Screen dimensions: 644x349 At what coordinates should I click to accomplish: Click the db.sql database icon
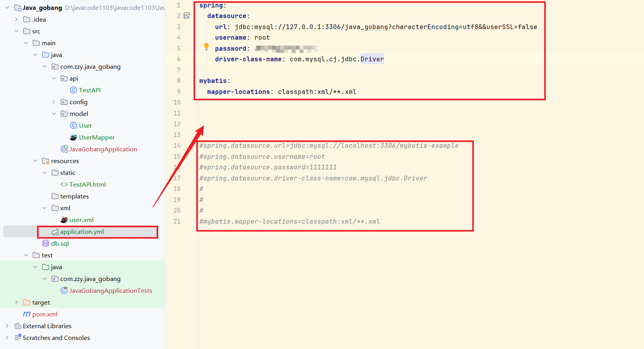click(x=46, y=243)
